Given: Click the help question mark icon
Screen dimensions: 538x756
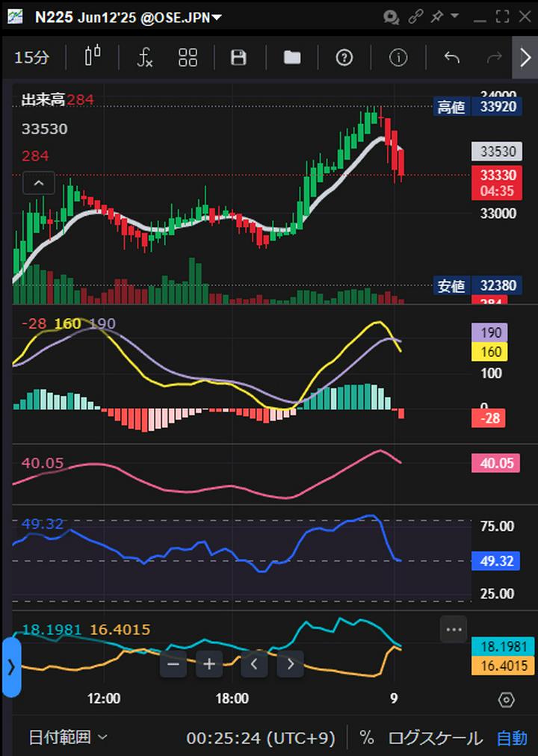Looking at the screenshot, I should pyautogui.click(x=344, y=58).
